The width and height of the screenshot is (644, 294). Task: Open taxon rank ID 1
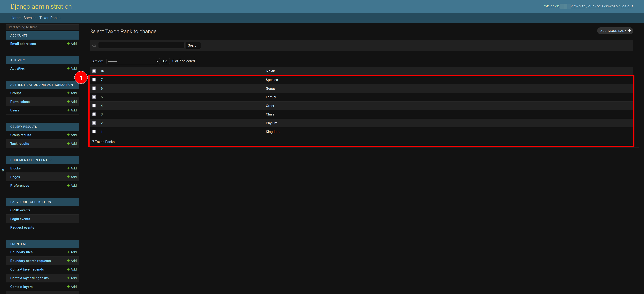click(102, 132)
